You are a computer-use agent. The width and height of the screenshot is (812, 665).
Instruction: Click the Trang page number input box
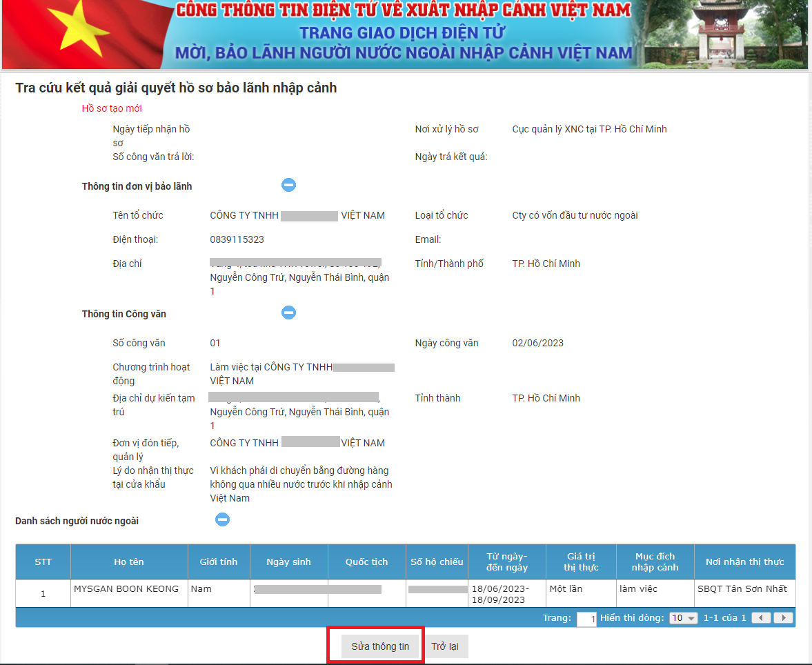(586, 619)
